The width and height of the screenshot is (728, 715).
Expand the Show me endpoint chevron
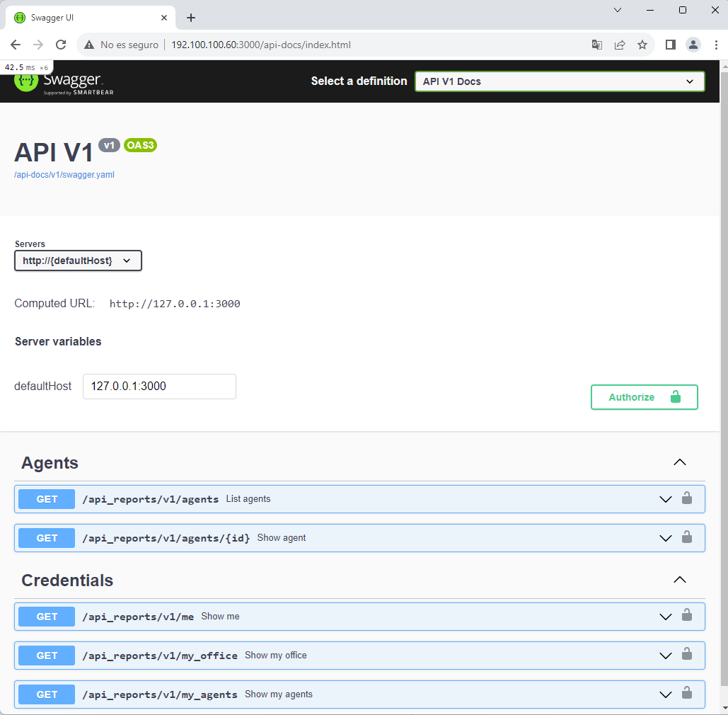pyautogui.click(x=665, y=617)
